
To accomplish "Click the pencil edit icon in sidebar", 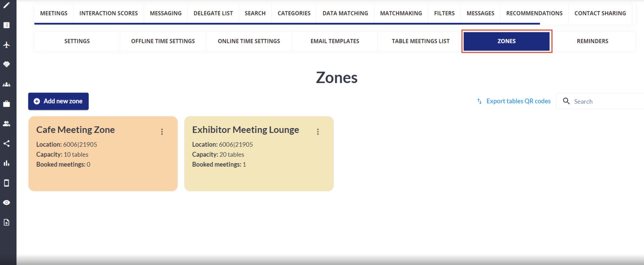I will [7, 6].
